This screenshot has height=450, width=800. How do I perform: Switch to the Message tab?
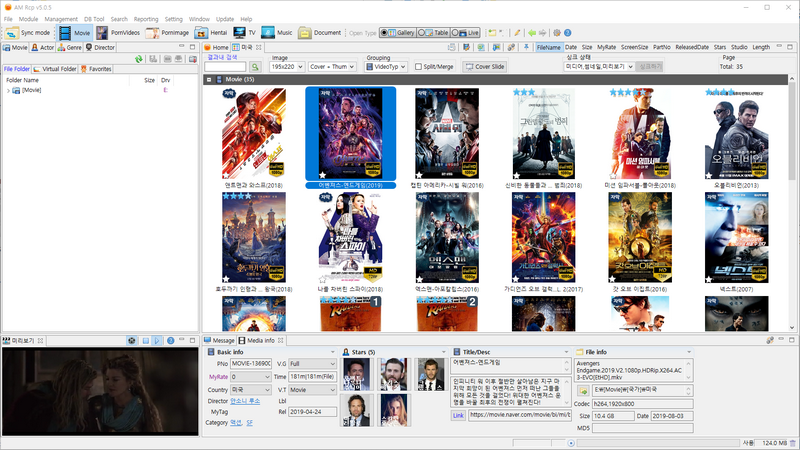coord(219,340)
